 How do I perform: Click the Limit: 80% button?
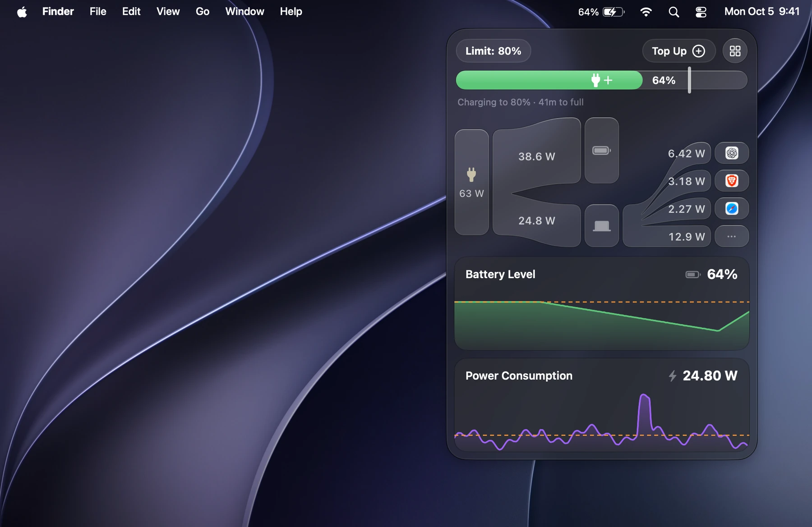(493, 51)
